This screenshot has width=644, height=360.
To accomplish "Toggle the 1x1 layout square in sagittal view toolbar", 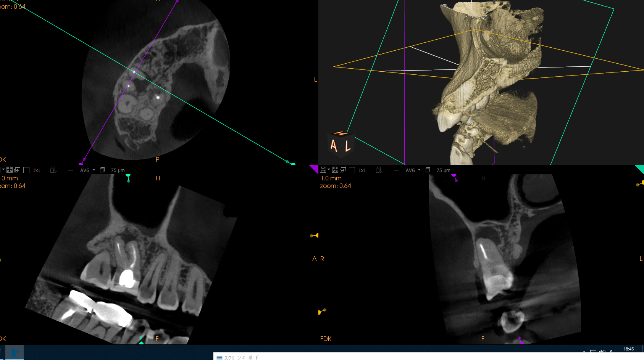I will coord(26,170).
